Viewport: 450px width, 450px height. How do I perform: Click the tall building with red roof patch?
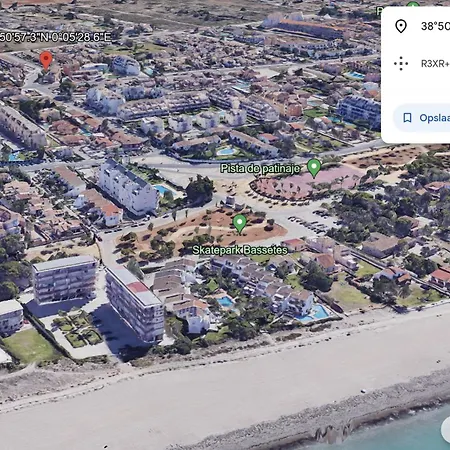click(x=135, y=303)
